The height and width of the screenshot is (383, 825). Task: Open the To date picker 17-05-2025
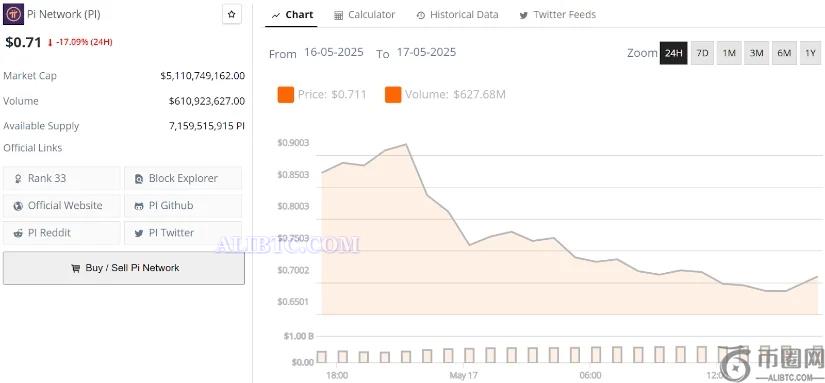pos(426,53)
